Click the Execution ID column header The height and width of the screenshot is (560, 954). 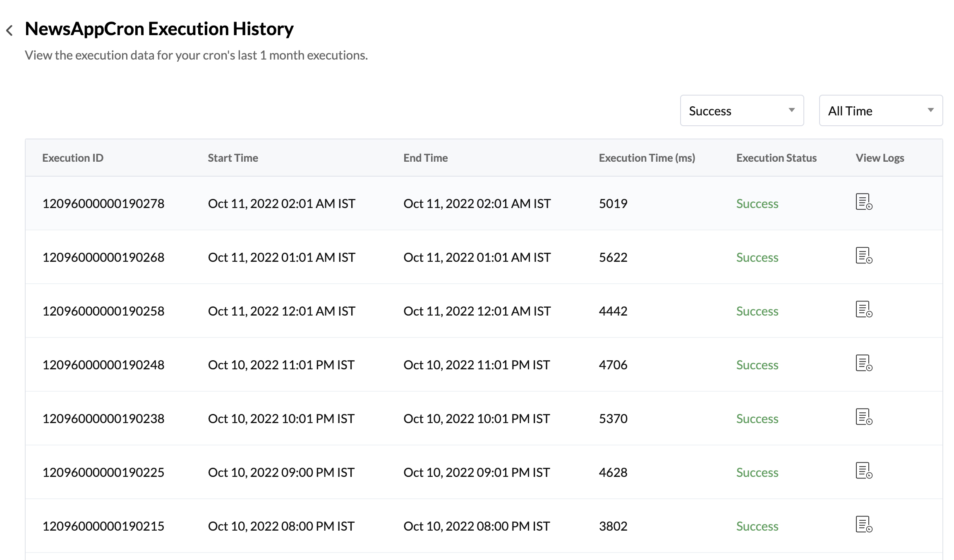(x=72, y=158)
